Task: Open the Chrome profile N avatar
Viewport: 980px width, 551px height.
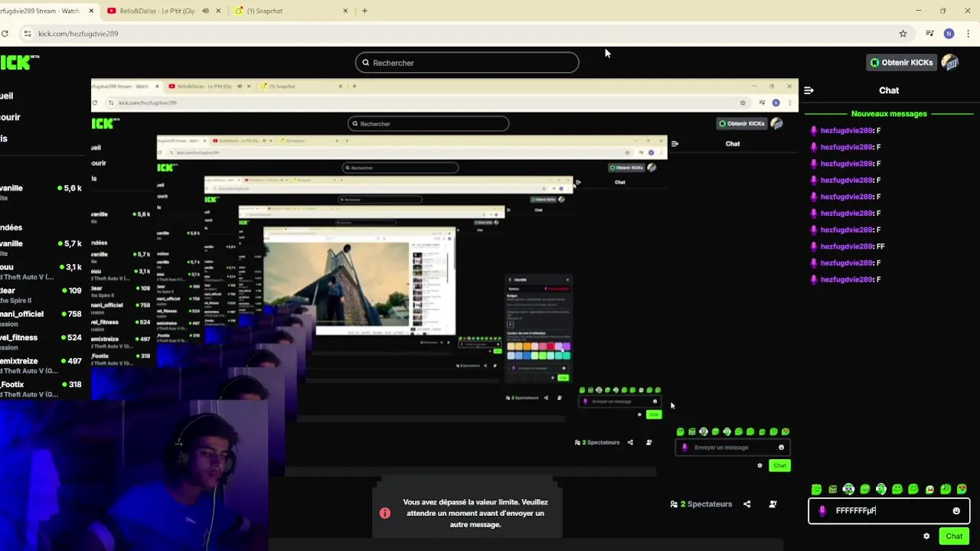Action: click(x=949, y=34)
